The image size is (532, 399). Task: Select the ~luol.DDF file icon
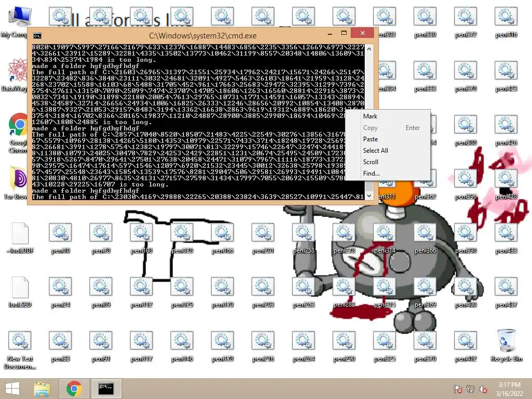(x=20, y=238)
